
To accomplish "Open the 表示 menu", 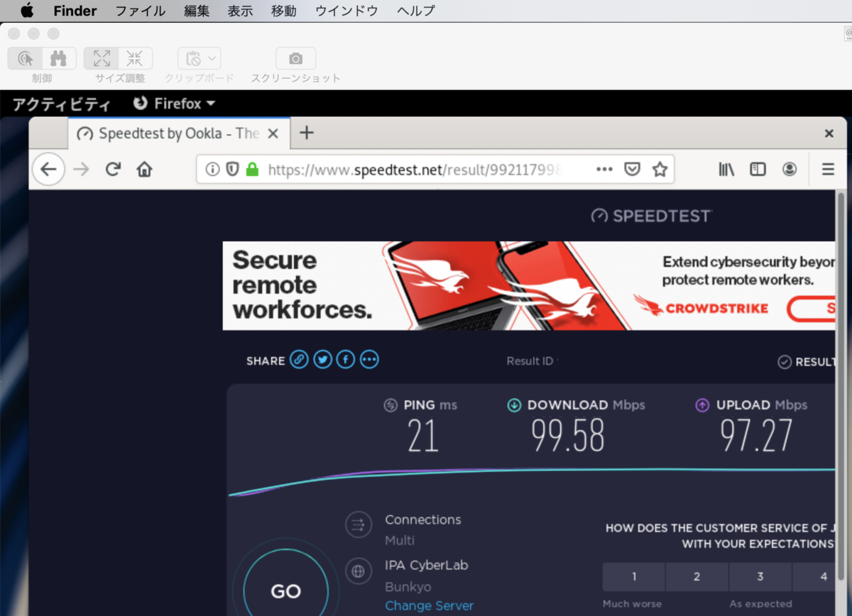I will [241, 11].
